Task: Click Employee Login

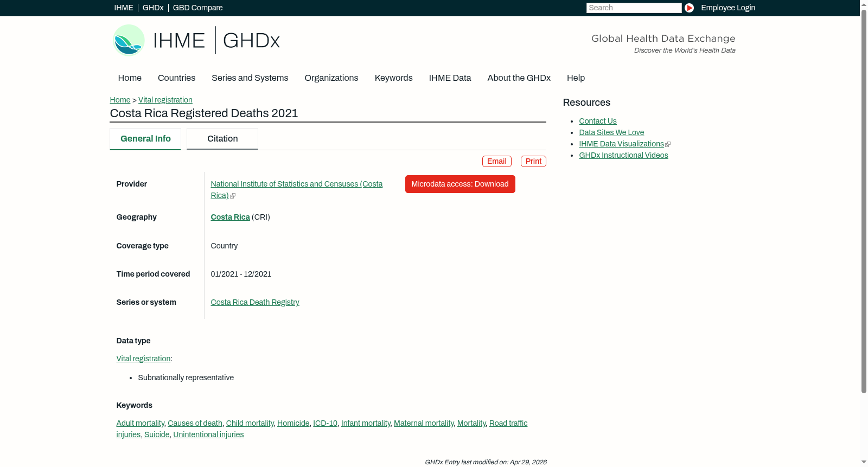Action: tap(728, 8)
